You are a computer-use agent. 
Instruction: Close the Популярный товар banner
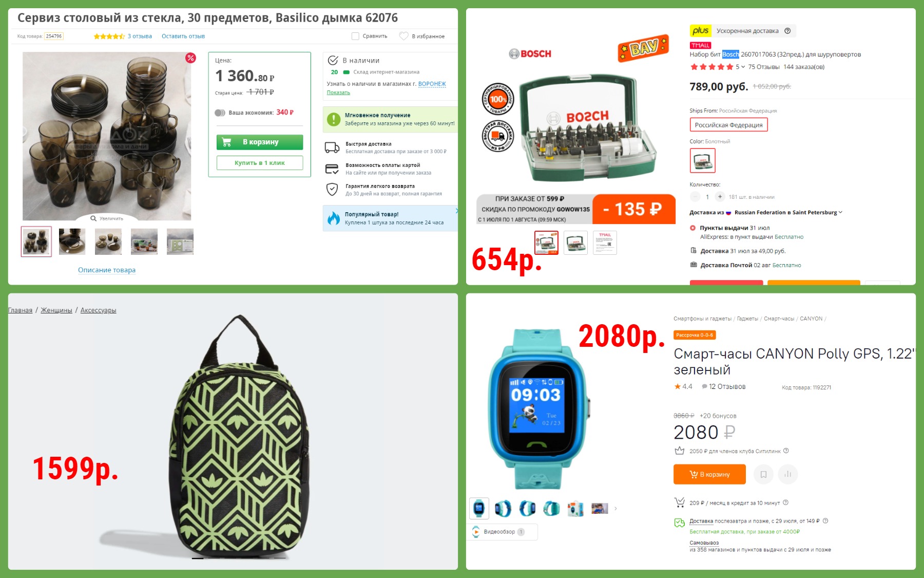[456, 211]
